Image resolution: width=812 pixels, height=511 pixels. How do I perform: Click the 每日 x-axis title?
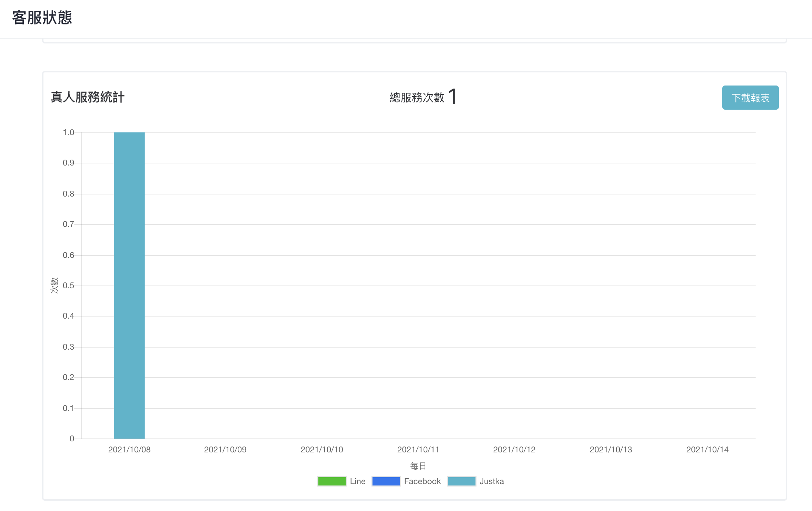pos(418,466)
